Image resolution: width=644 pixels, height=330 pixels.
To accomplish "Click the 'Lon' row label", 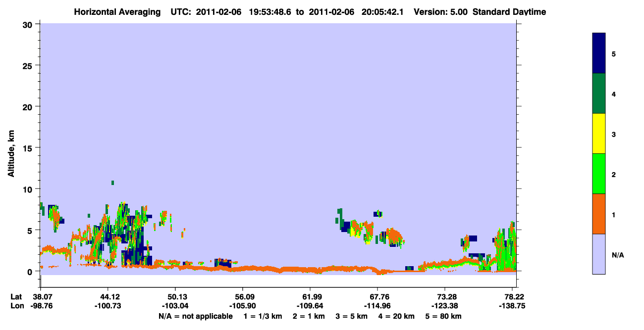I will [16, 306].
